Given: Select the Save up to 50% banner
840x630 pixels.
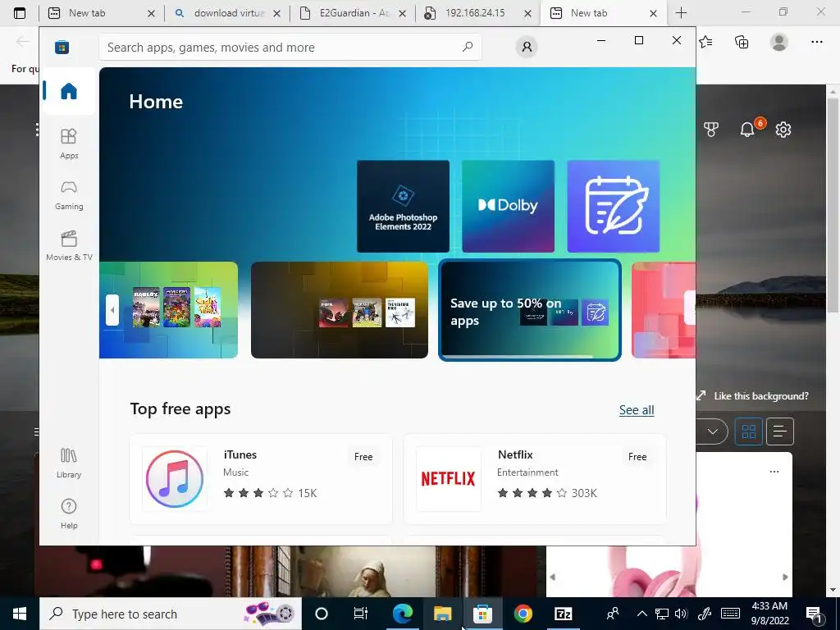Looking at the screenshot, I should point(529,310).
